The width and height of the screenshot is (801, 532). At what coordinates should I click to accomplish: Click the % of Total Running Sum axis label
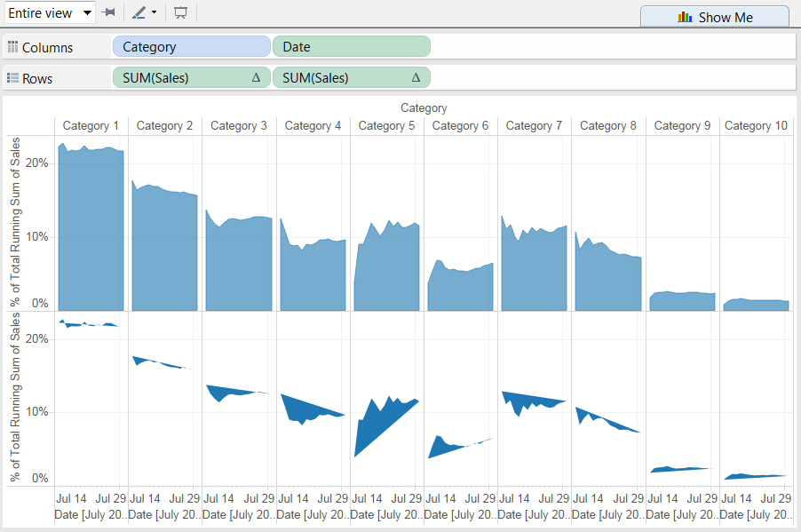13,222
